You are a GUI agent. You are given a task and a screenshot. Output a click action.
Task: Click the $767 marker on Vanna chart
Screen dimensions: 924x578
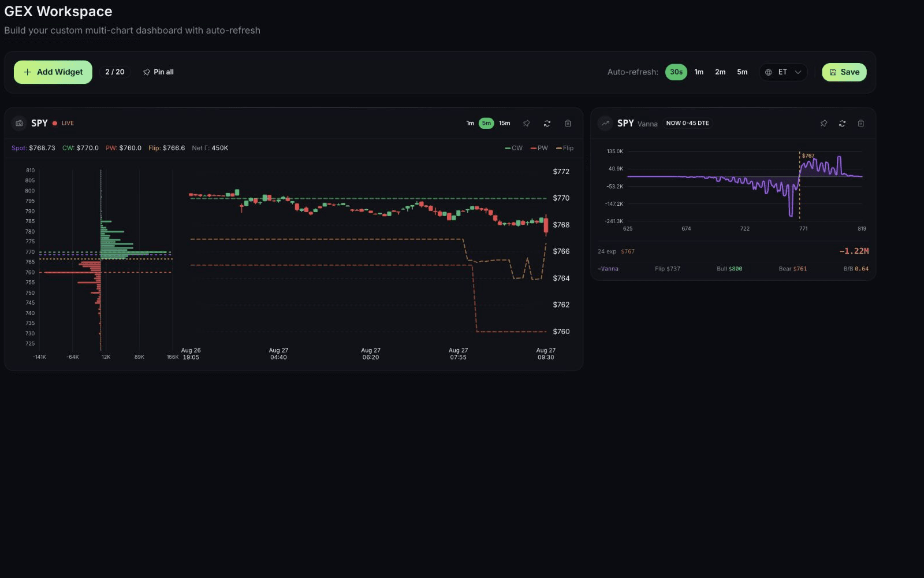[x=808, y=155]
